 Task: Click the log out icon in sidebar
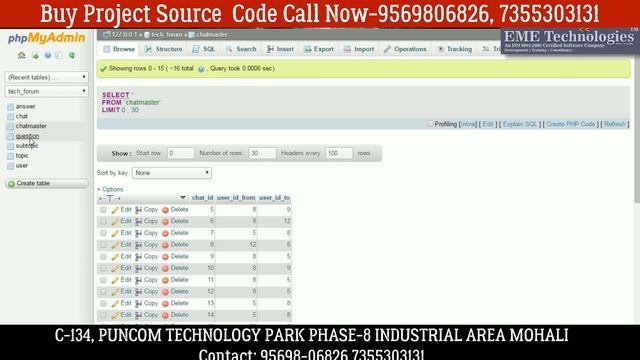point(35,56)
